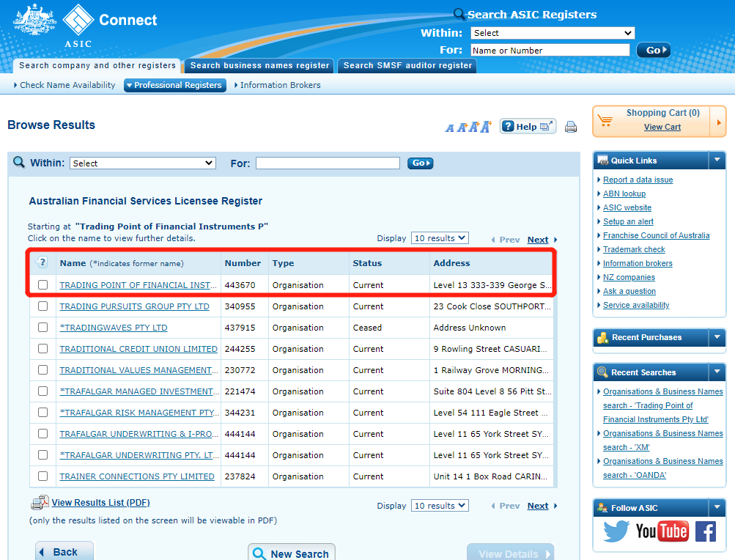Collapse the Quick Links panel arrow

coord(717,160)
